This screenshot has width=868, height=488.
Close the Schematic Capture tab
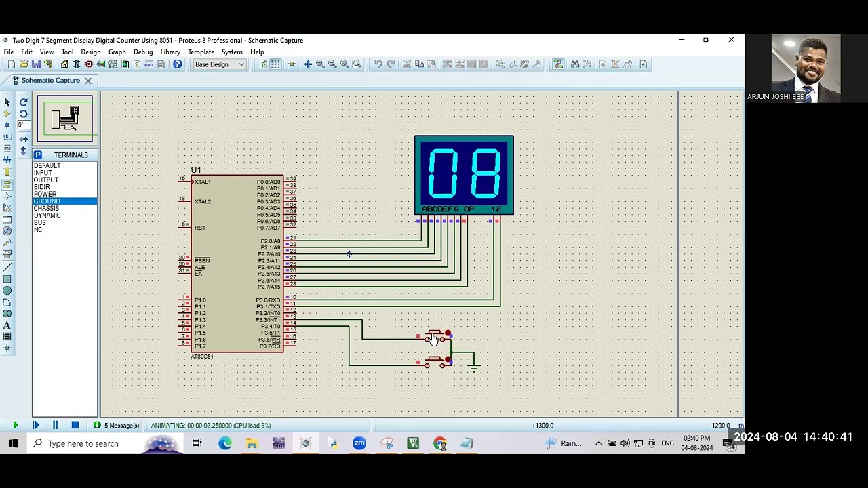(88, 81)
